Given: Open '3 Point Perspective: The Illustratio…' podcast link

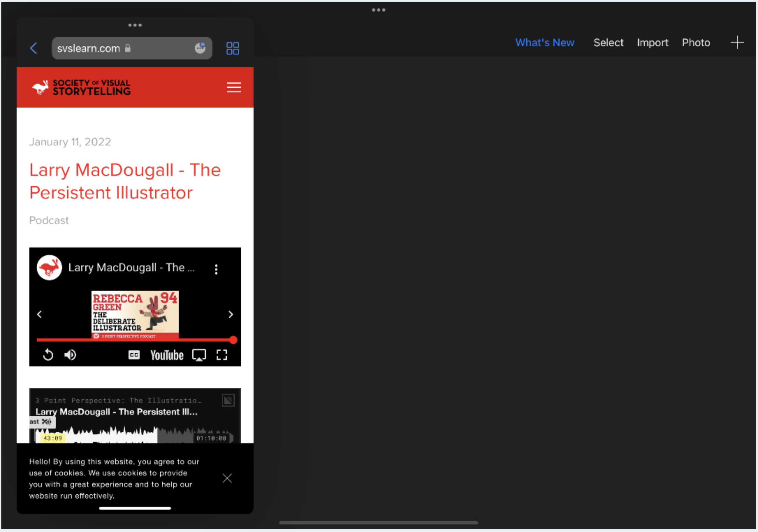Looking at the screenshot, I should (118, 400).
